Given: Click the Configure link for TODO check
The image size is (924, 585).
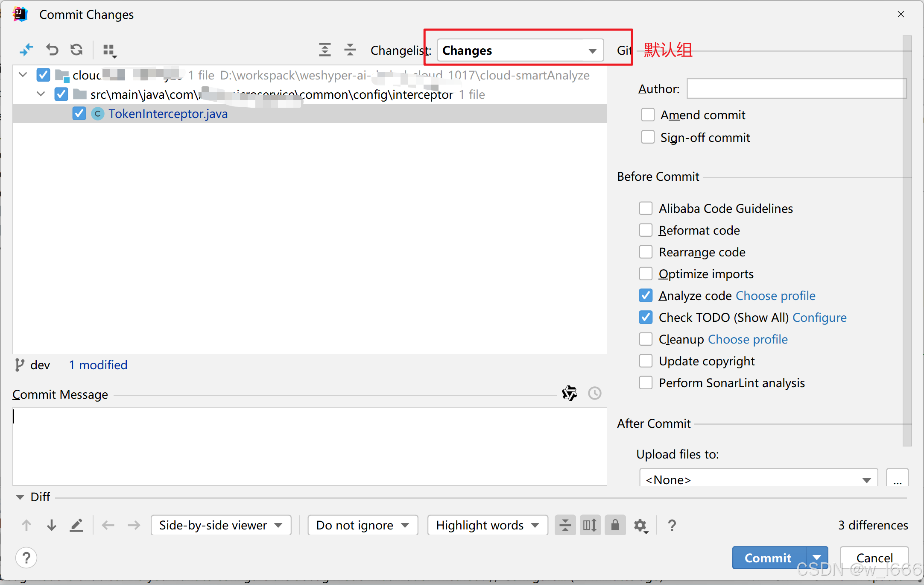Looking at the screenshot, I should tap(819, 317).
